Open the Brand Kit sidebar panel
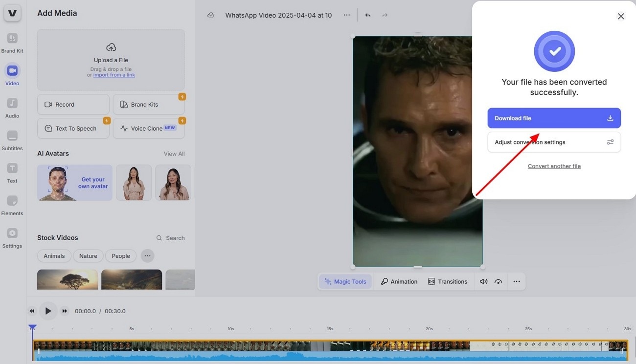Screen dimensions: 636x364 pyautogui.click(x=12, y=43)
